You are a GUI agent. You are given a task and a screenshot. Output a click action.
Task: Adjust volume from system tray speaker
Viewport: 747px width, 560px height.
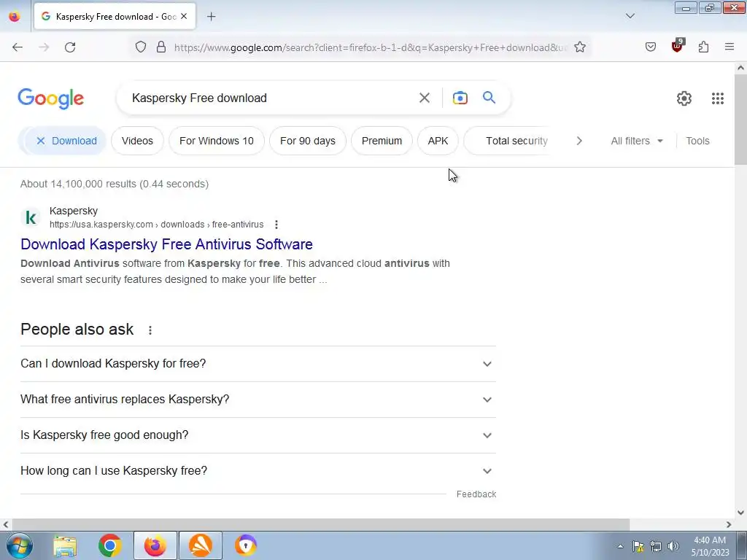(673, 546)
